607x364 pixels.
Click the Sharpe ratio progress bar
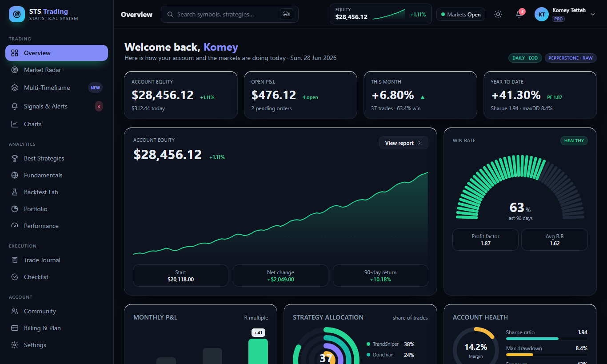pos(547,339)
